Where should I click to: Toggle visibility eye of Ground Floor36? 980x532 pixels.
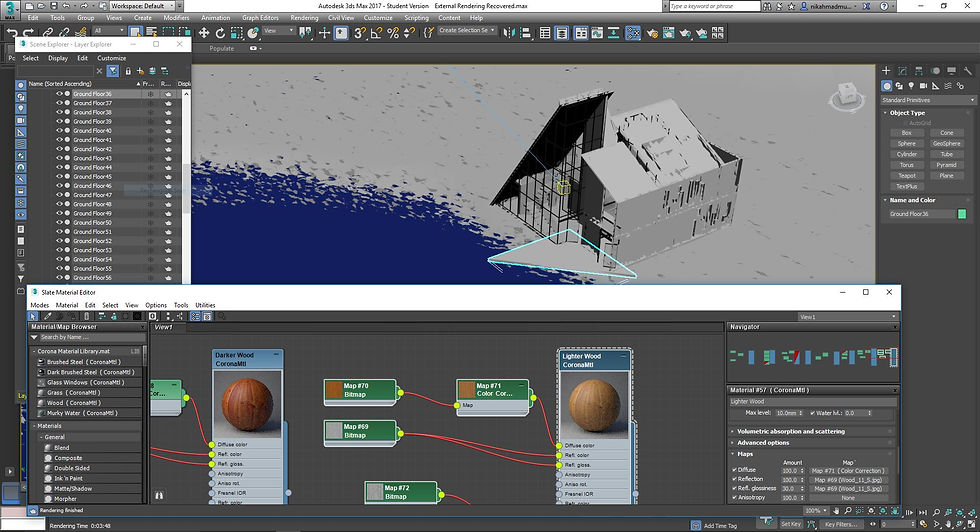60,94
